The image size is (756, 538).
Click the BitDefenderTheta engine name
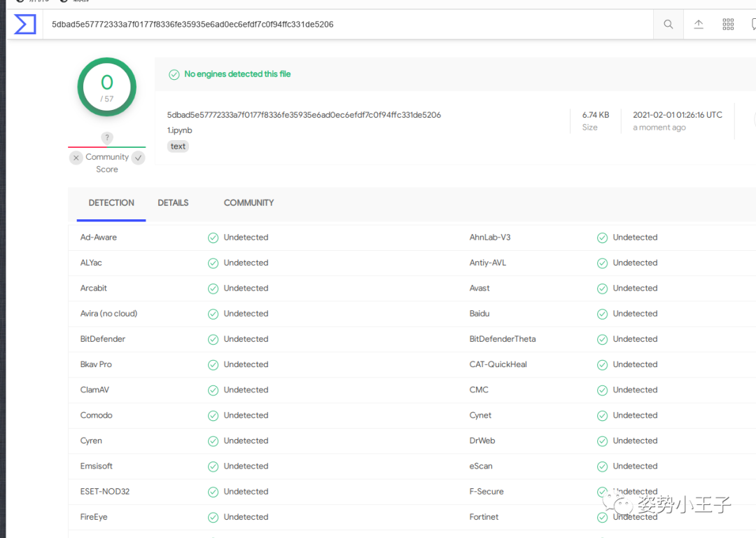click(503, 339)
